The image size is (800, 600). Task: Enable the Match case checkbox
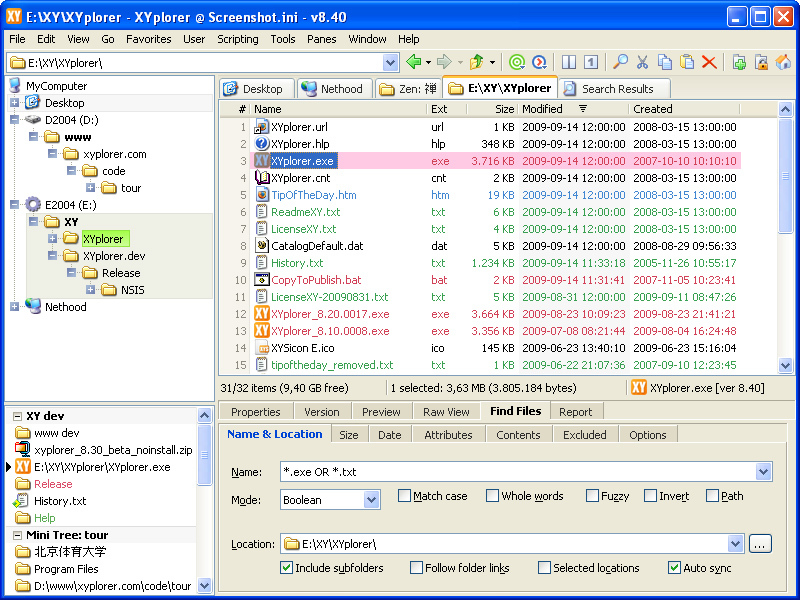coord(404,495)
